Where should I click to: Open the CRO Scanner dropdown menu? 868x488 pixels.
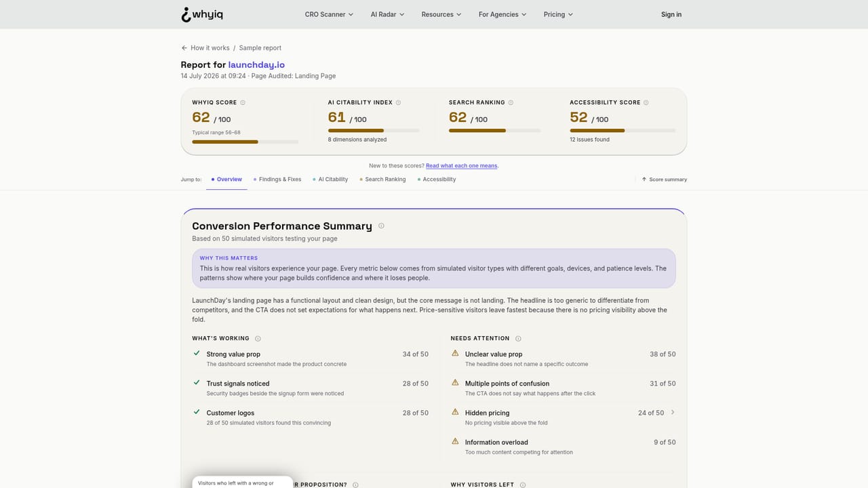click(329, 14)
